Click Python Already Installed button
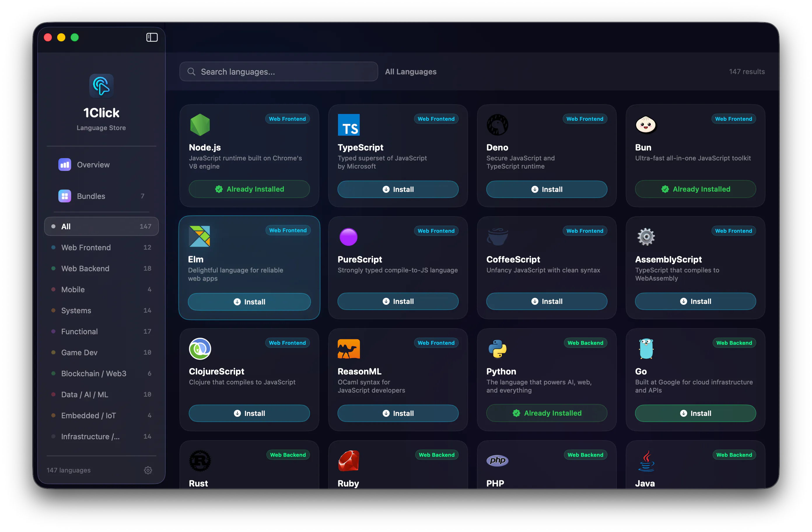812x532 pixels. pos(547,413)
